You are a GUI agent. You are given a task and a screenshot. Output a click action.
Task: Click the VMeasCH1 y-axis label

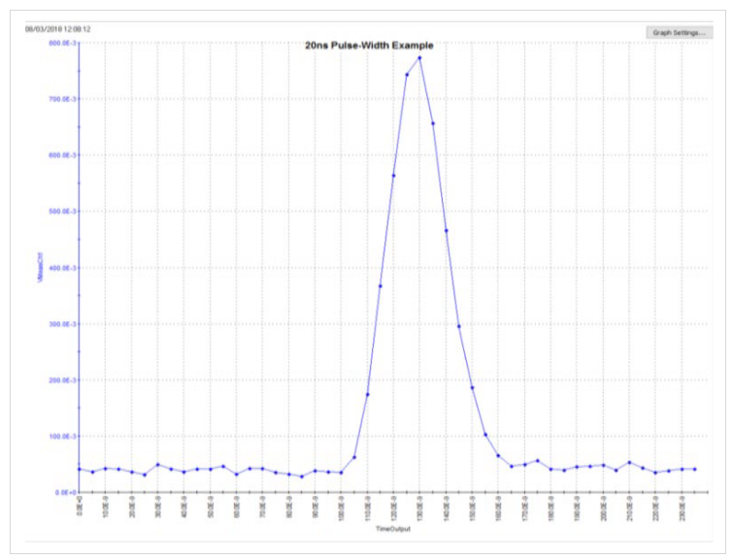pyautogui.click(x=39, y=268)
